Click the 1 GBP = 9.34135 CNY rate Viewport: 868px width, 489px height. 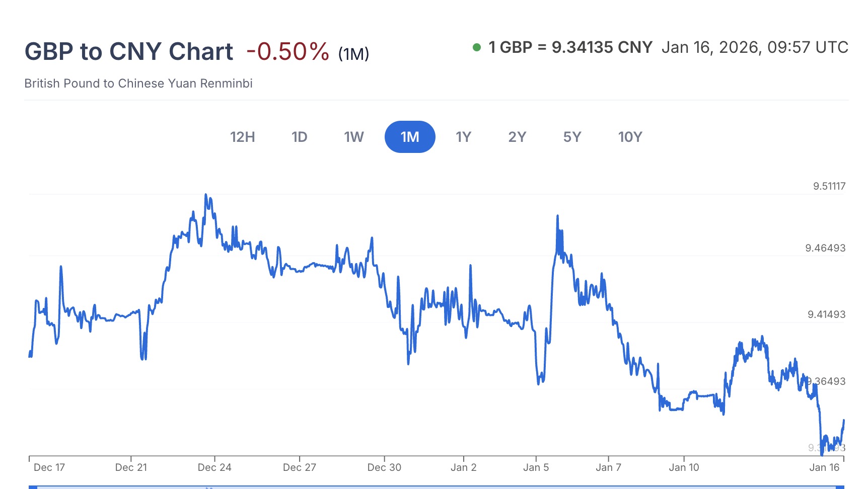[570, 47]
